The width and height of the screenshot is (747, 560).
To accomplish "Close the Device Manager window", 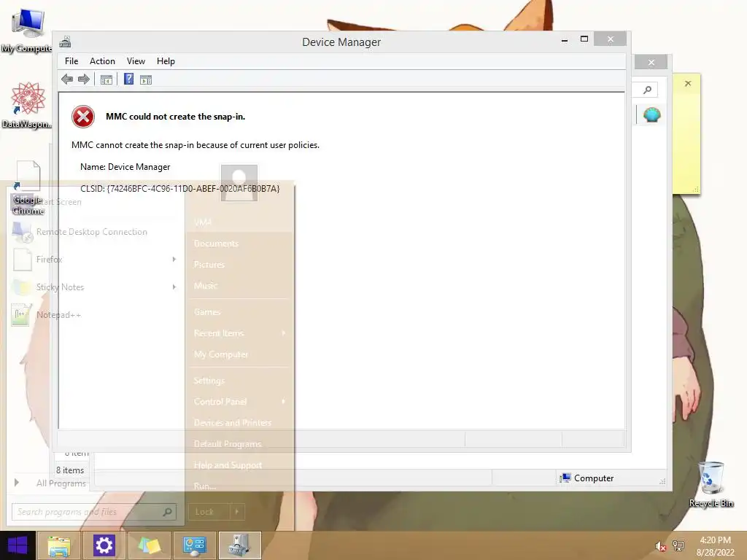I will (x=611, y=39).
